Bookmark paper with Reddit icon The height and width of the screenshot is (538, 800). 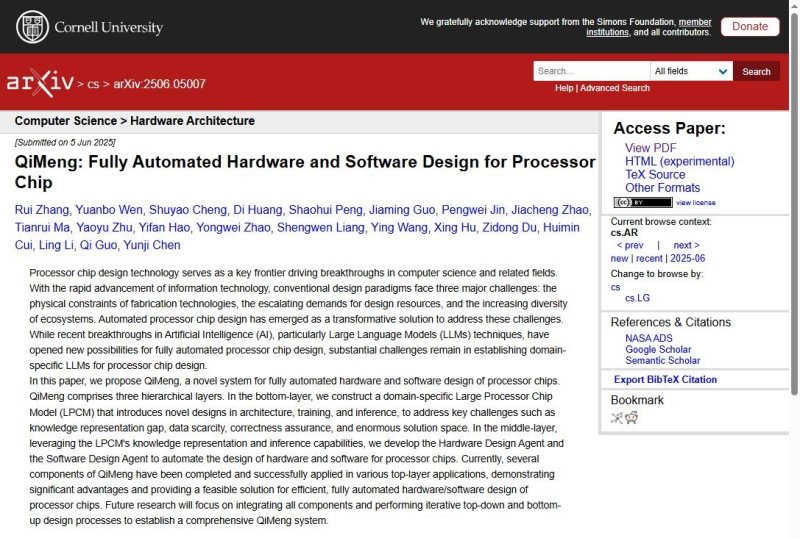[x=631, y=417]
